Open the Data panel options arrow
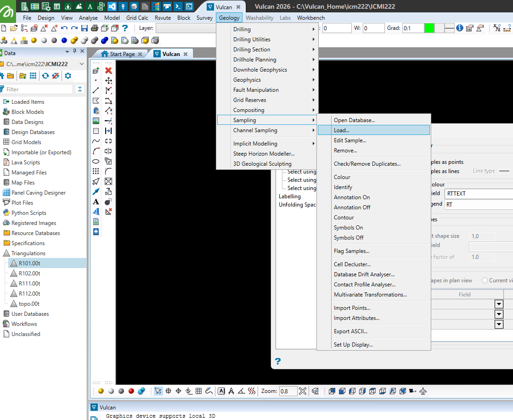513x420 pixels. 67,52
